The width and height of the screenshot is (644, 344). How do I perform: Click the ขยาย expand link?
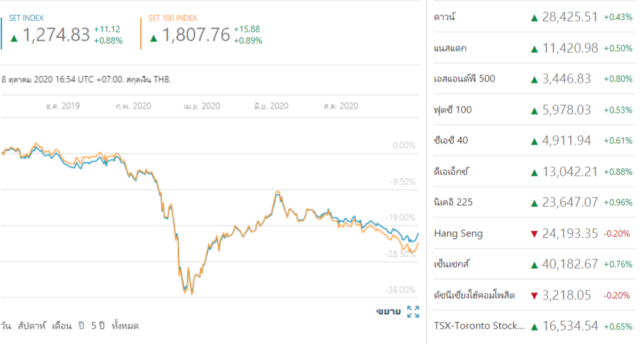pos(389,312)
